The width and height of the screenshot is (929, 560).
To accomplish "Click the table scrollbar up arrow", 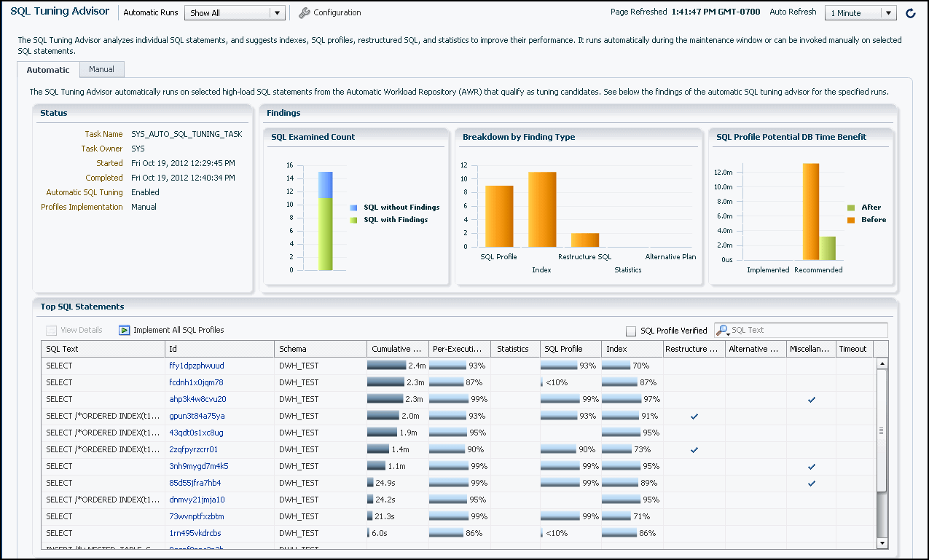I will tap(882, 363).
